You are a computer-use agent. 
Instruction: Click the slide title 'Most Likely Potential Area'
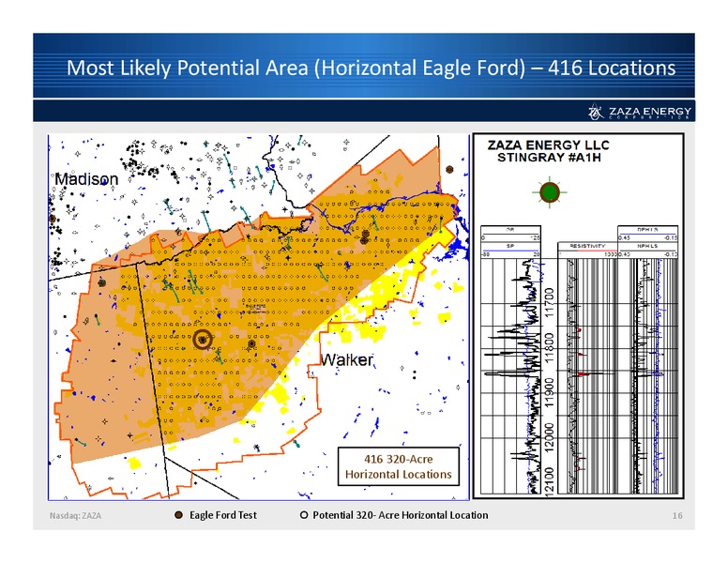(371, 68)
